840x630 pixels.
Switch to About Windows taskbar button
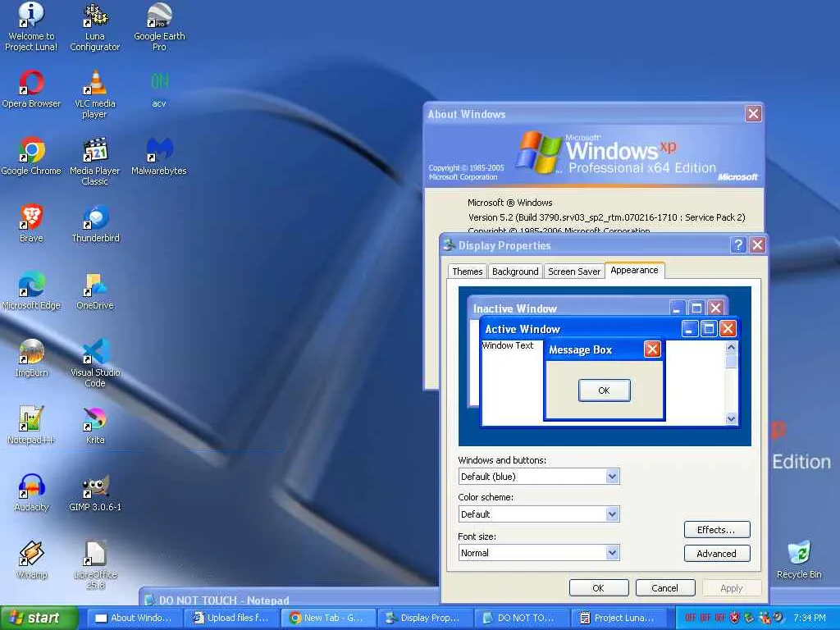134,618
